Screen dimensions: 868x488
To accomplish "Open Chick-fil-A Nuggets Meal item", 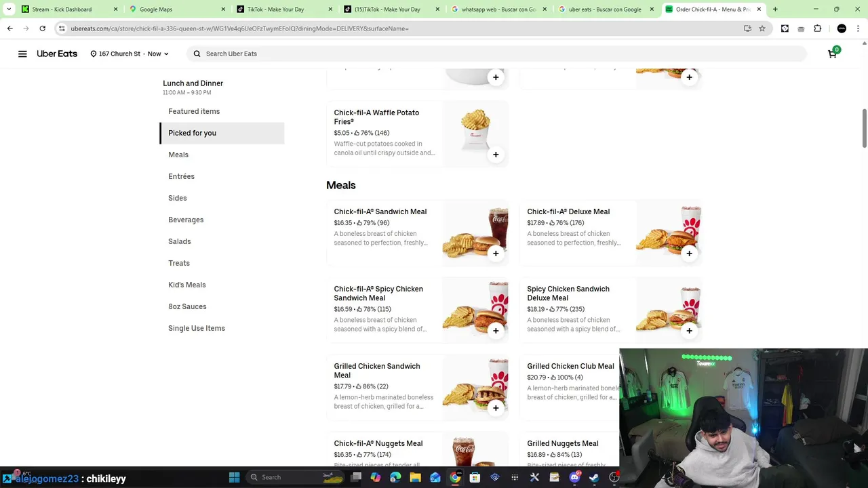I will pos(378,443).
